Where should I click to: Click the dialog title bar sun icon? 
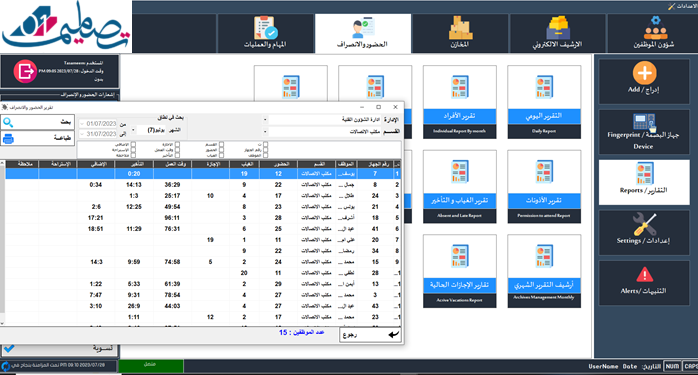click(4, 107)
